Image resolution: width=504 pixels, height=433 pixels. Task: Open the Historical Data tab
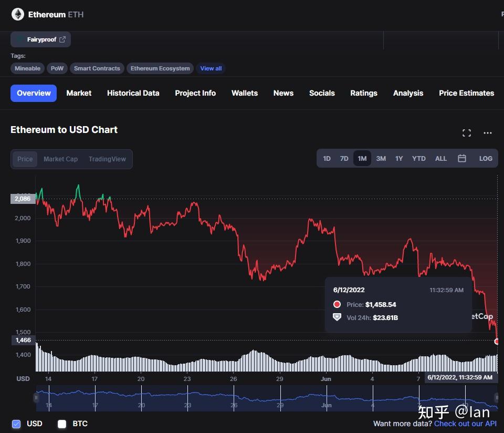tap(133, 94)
